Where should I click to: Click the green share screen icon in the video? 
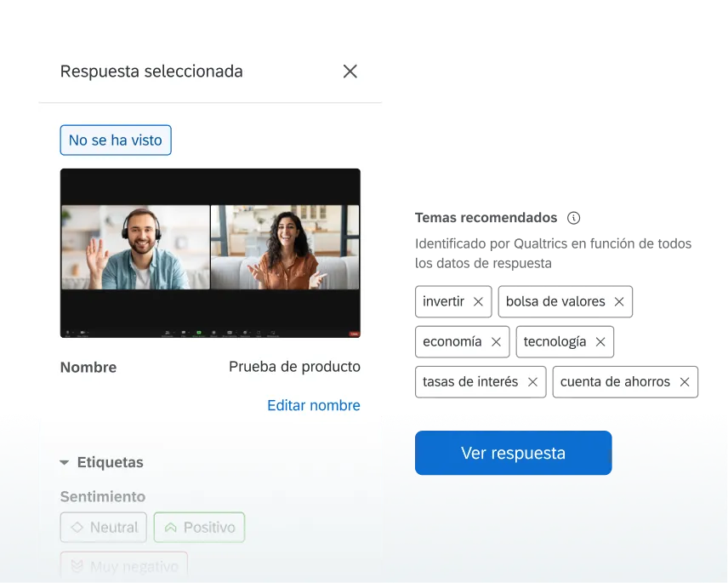197,331
